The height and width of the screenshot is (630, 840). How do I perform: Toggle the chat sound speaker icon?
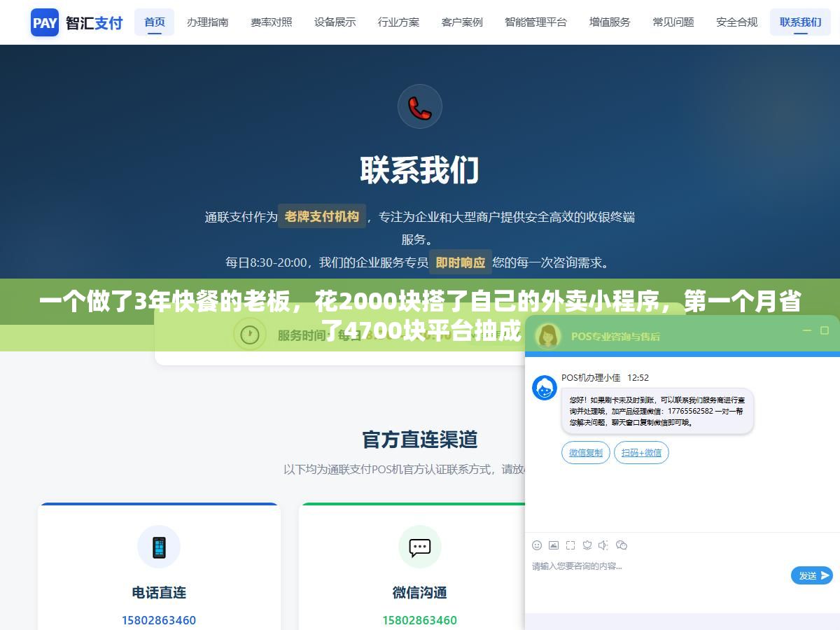[x=604, y=545]
